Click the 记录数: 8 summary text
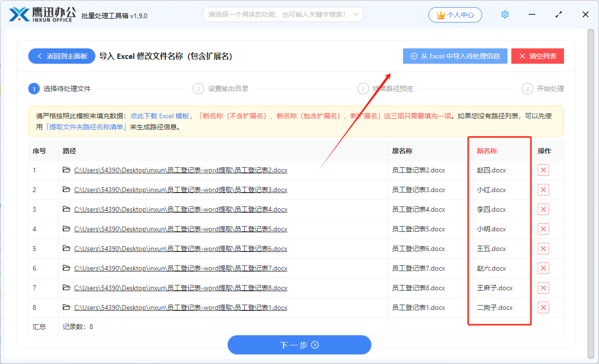This screenshot has width=599, height=364. 78,327
